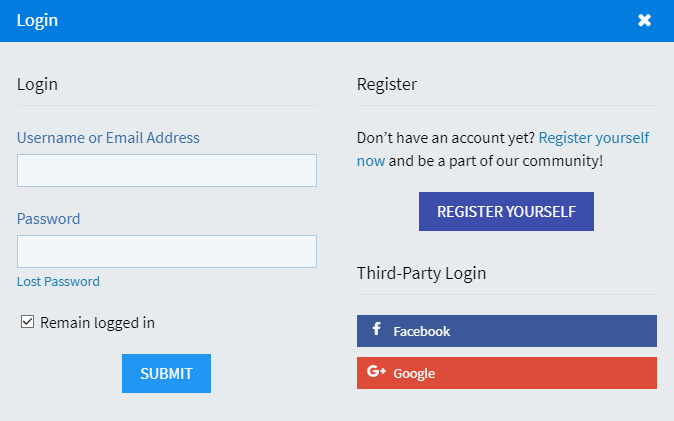
Task: Open the Lost Password link
Action: [58, 282]
